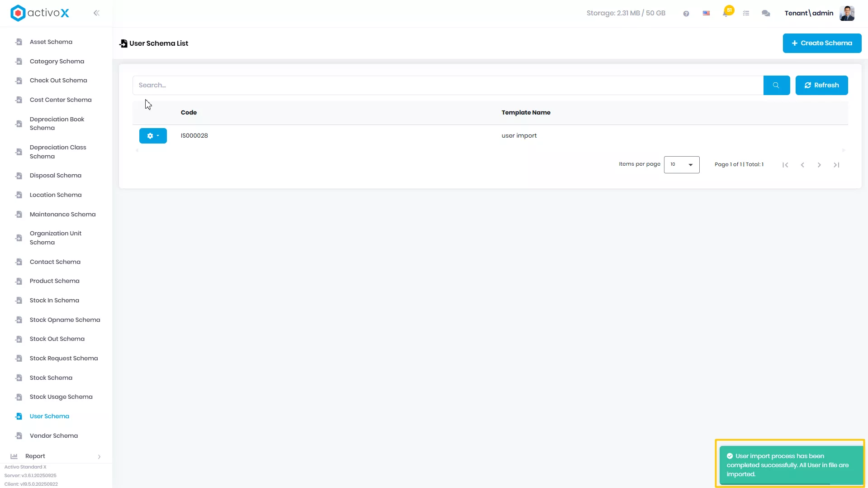The image size is (868, 488).
Task: Select Location Schema menu item
Action: pos(56,195)
